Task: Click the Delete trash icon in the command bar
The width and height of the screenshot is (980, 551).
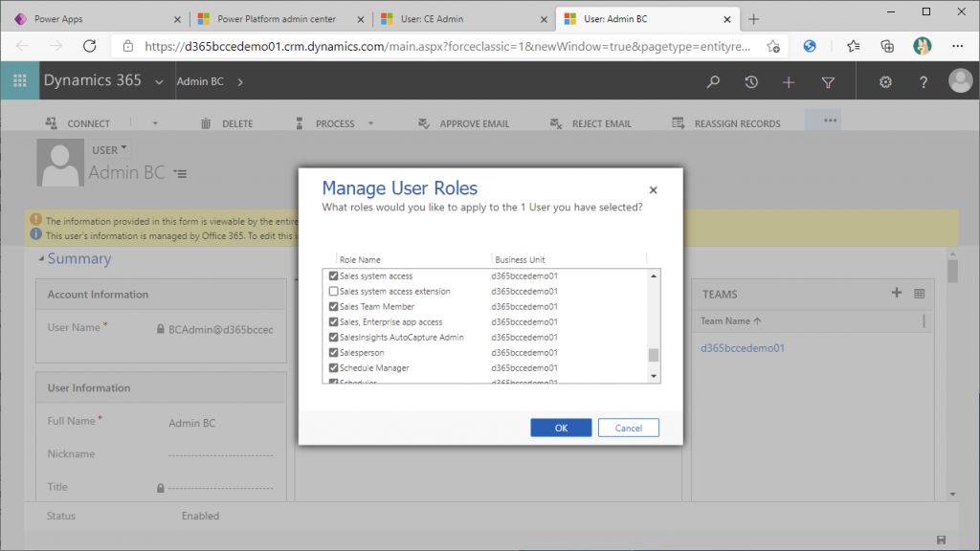Action: pos(206,123)
